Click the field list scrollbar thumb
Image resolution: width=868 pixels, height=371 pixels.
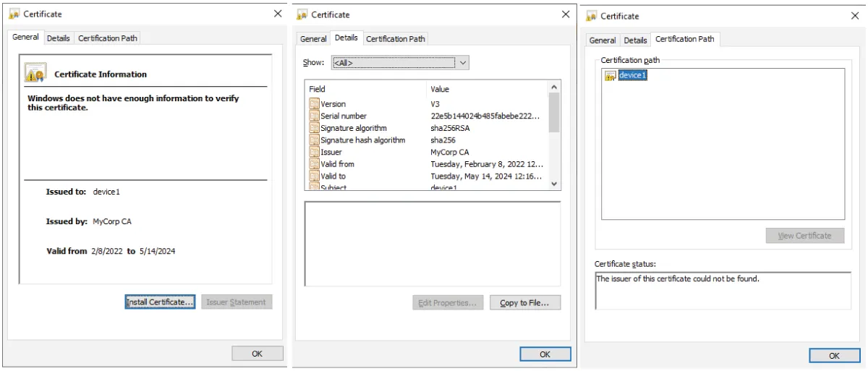(554, 113)
